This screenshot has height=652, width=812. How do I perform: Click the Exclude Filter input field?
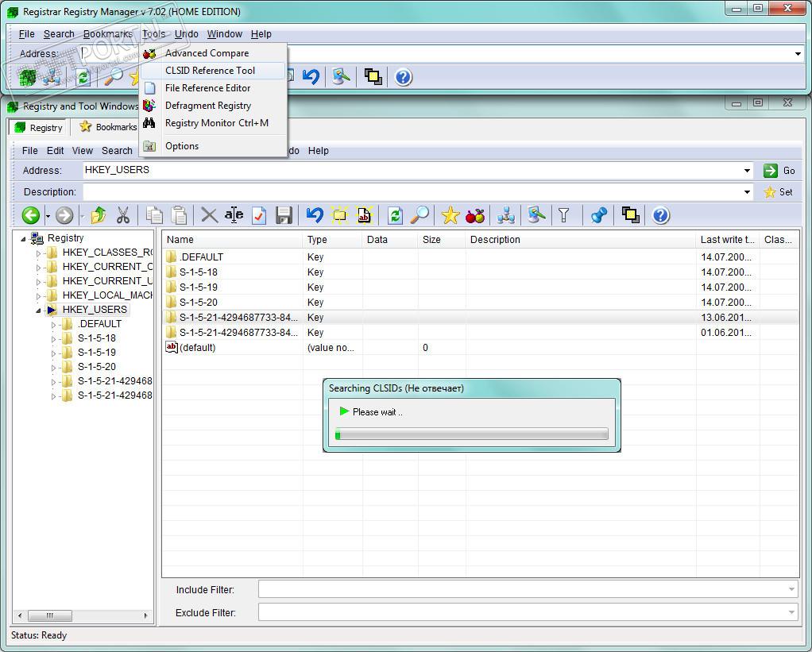pyautogui.click(x=523, y=612)
